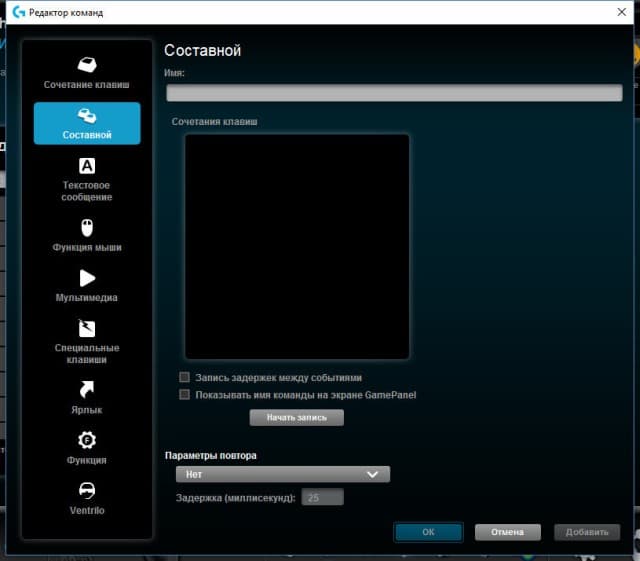The width and height of the screenshot is (640, 561).
Task: Close the Редактор команд window
Action: (622, 12)
